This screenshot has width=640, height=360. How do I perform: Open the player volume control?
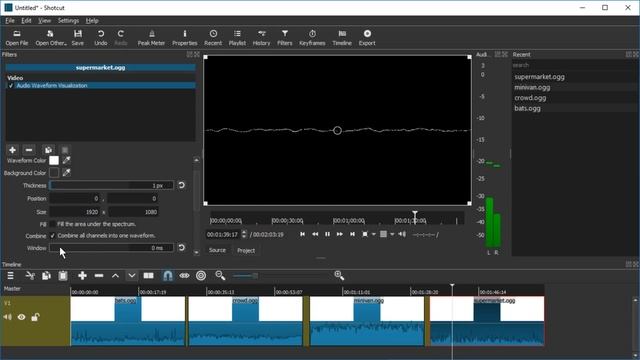[x=402, y=234]
